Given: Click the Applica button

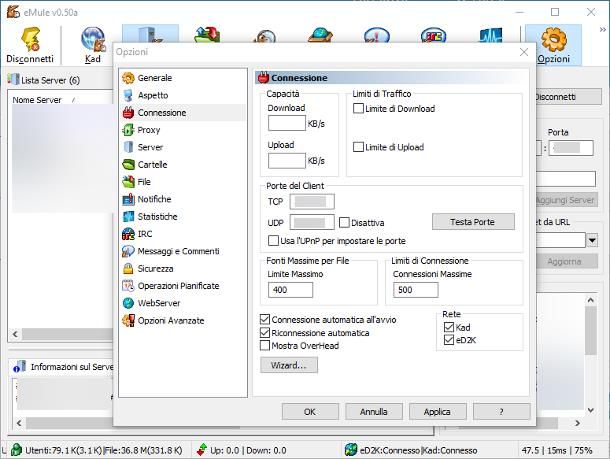Looking at the screenshot, I should 438,412.
